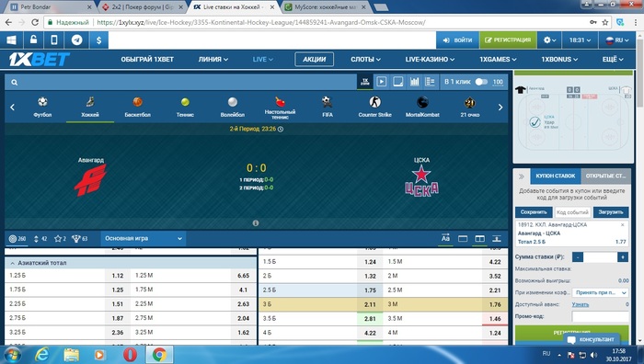
Task: Select FIFA sport icon
Action: [x=328, y=107]
